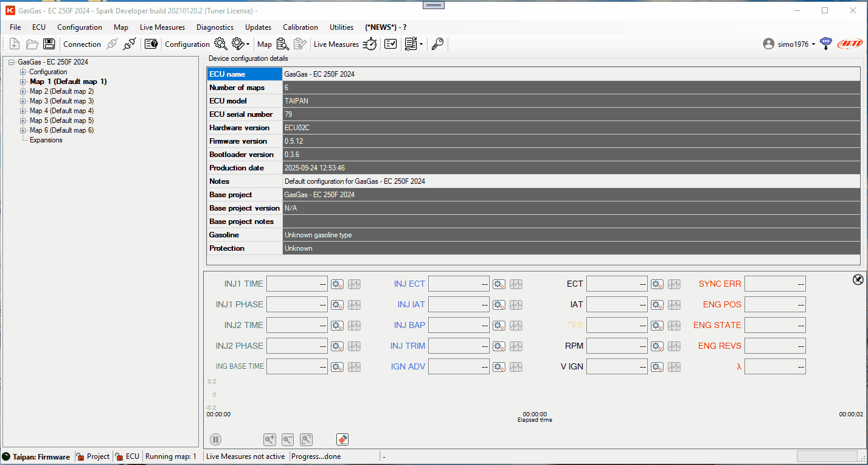Click the Map inspect magnifier icon

(282, 44)
